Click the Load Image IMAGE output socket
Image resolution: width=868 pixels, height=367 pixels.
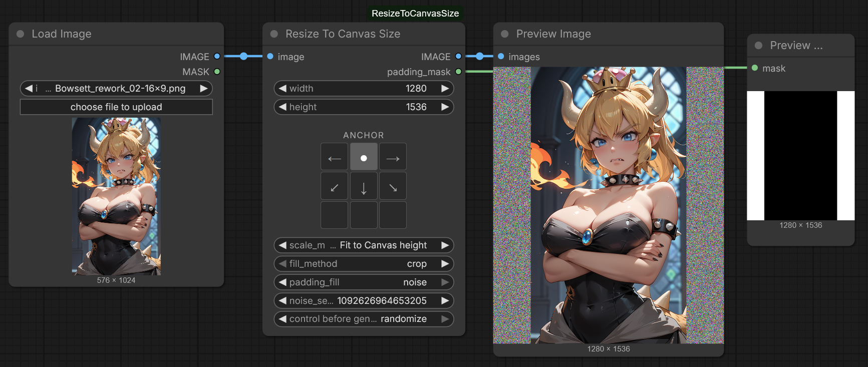217,57
